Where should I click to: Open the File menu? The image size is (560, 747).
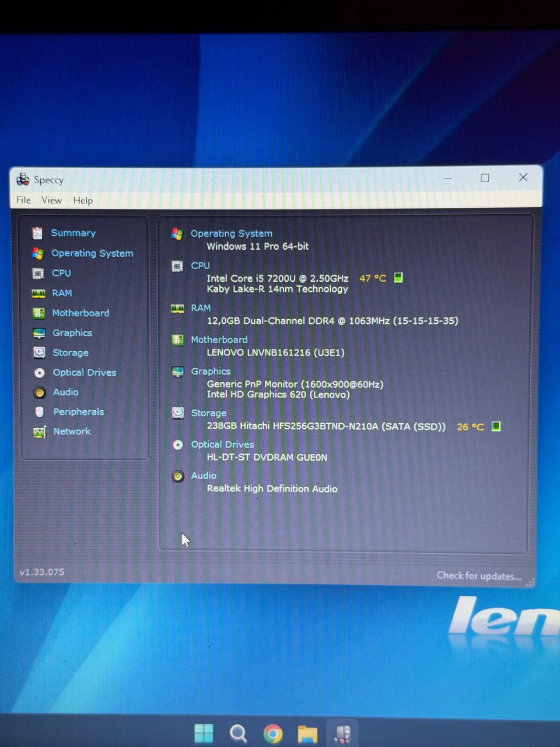click(x=23, y=200)
